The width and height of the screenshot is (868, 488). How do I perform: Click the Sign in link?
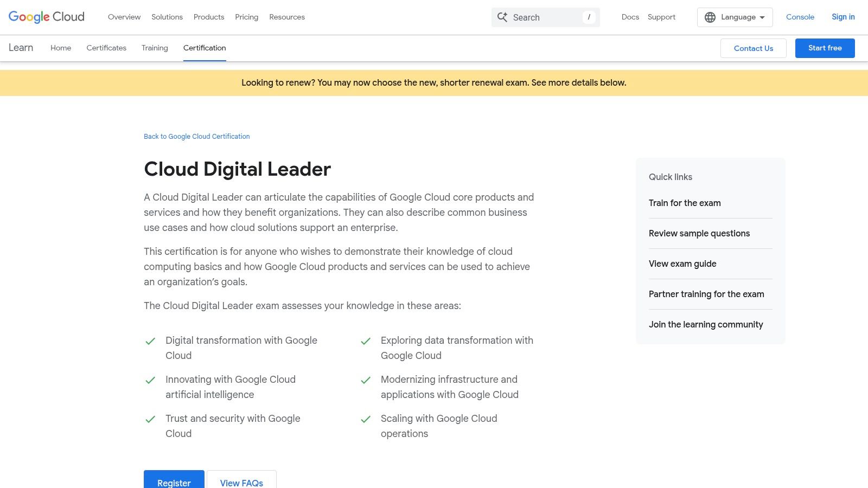843,17
